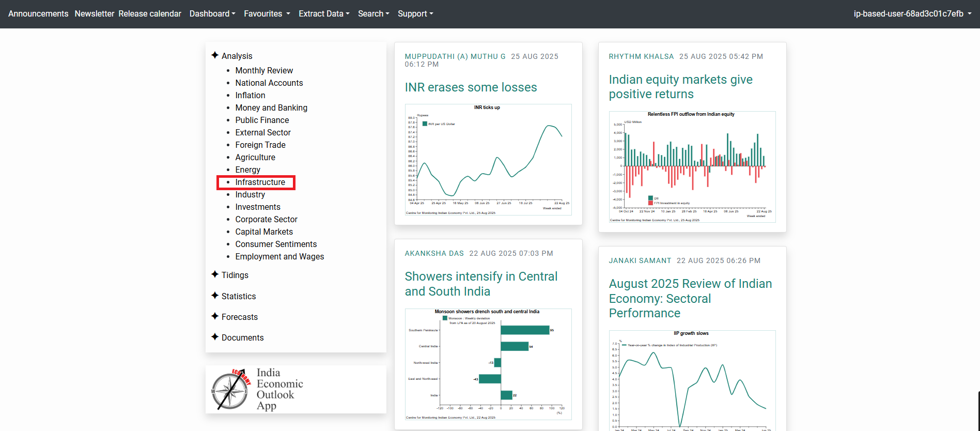Screen dimensions: 980x431
Task: Open the Search dropdown in navbar
Action: coord(373,14)
